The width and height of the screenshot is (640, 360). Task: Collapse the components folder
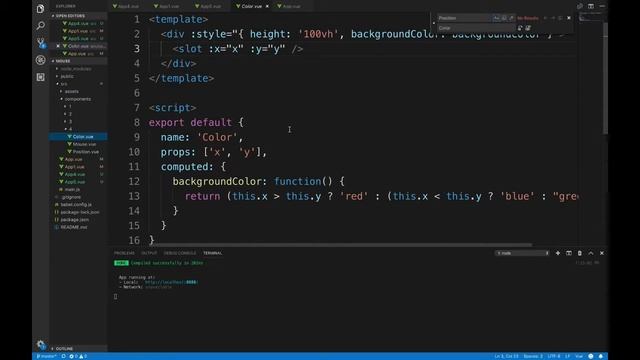coord(78,99)
